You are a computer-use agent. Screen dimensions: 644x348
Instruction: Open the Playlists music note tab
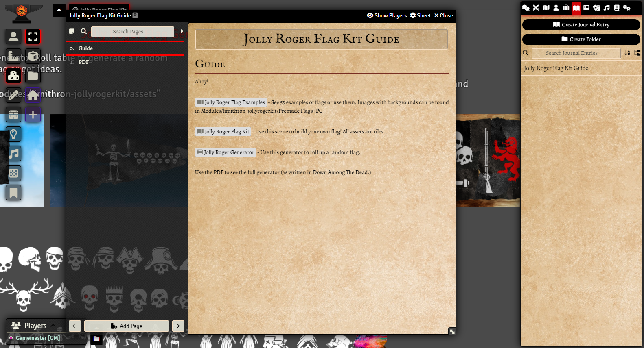coord(607,8)
